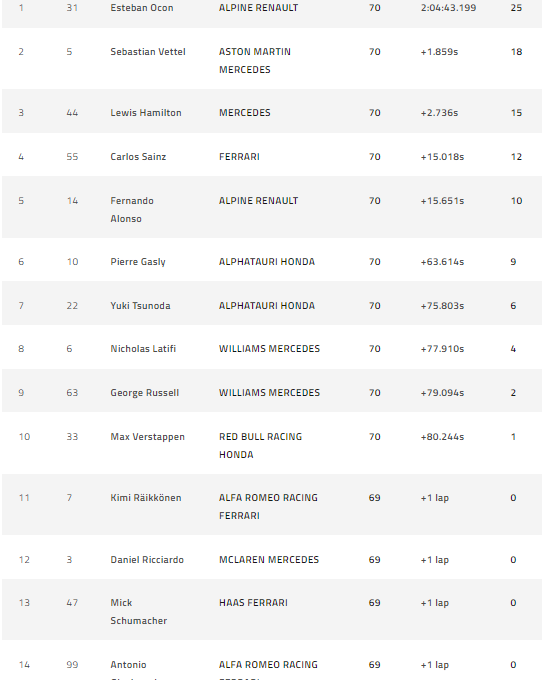Click ASTON MARTIN MERCEDES team name
This screenshot has width=556, height=680.
(255, 61)
